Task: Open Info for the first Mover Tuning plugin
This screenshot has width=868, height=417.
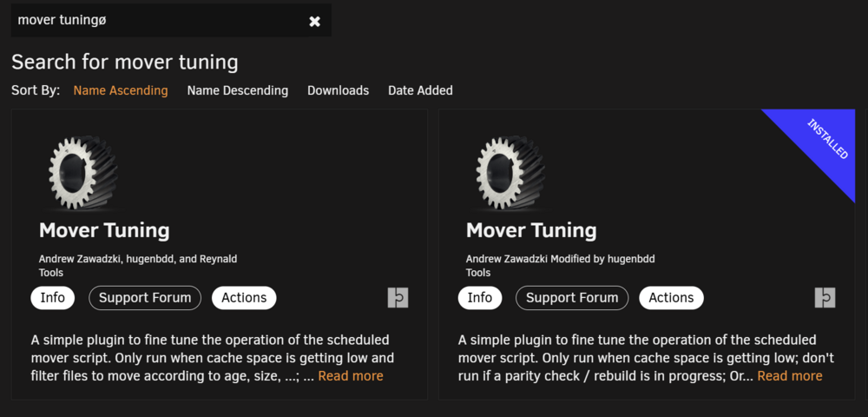Action: point(53,298)
